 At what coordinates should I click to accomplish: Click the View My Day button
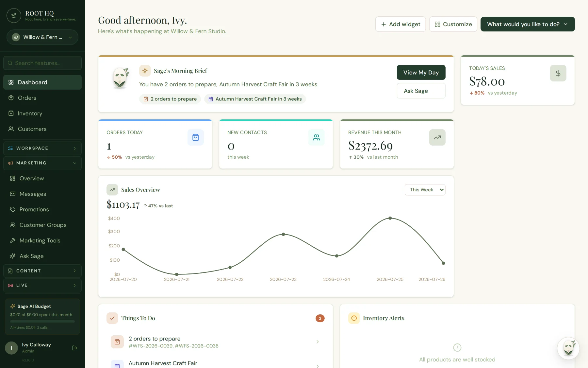coord(421,72)
